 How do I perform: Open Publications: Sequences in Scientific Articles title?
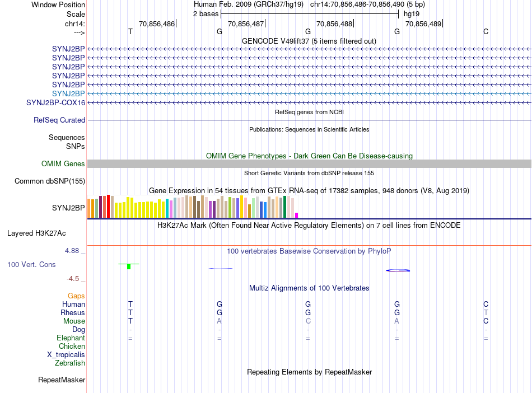coord(309,129)
